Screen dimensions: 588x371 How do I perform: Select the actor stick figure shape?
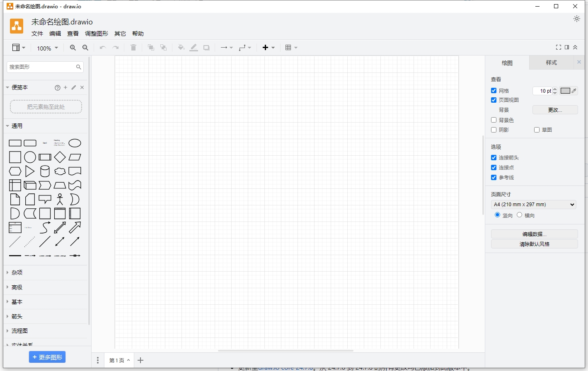(x=60, y=199)
